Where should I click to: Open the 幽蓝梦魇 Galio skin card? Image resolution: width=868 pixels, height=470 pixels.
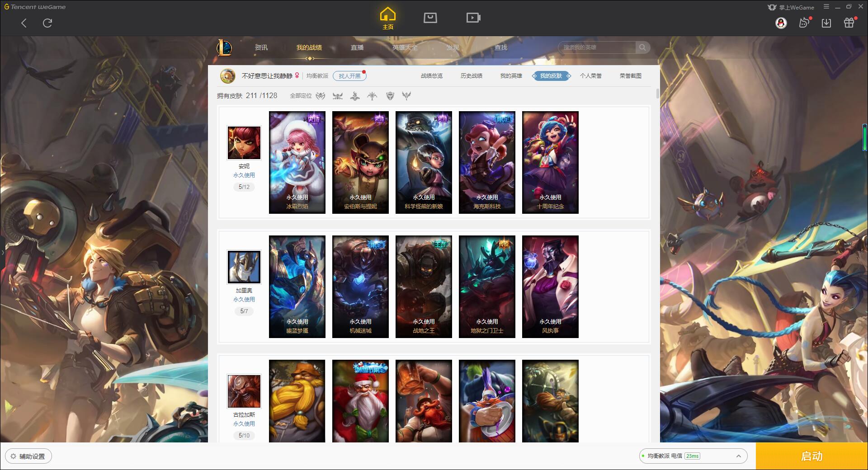(297, 287)
